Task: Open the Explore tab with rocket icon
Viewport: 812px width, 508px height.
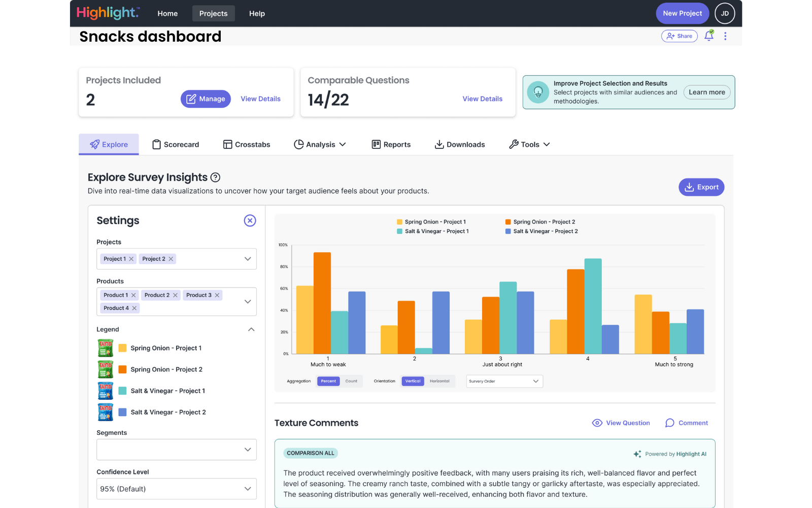Action: (x=108, y=144)
